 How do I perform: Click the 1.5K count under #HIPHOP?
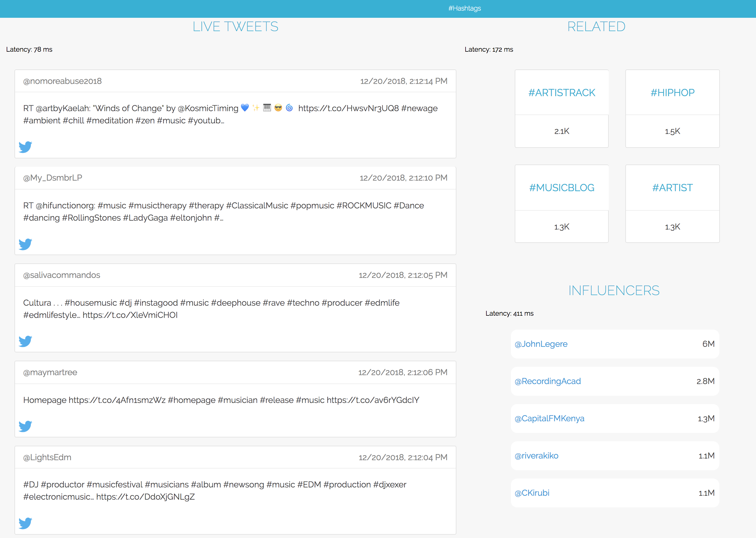click(673, 131)
